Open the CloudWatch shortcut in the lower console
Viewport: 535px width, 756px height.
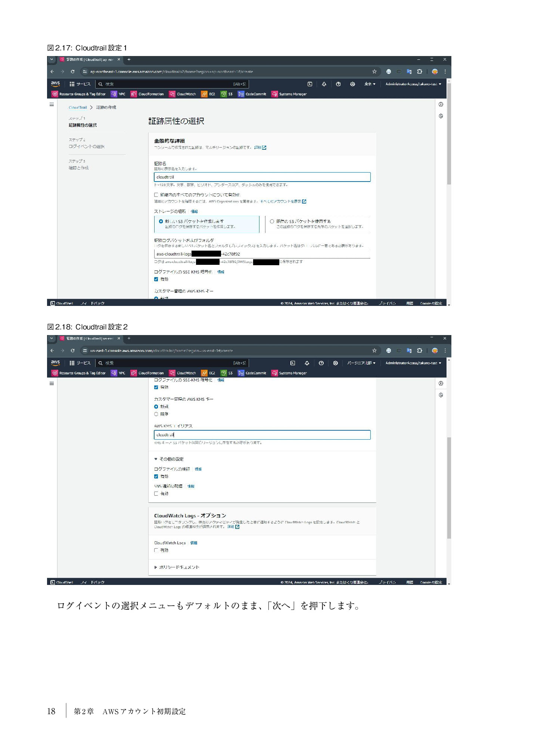click(183, 373)
